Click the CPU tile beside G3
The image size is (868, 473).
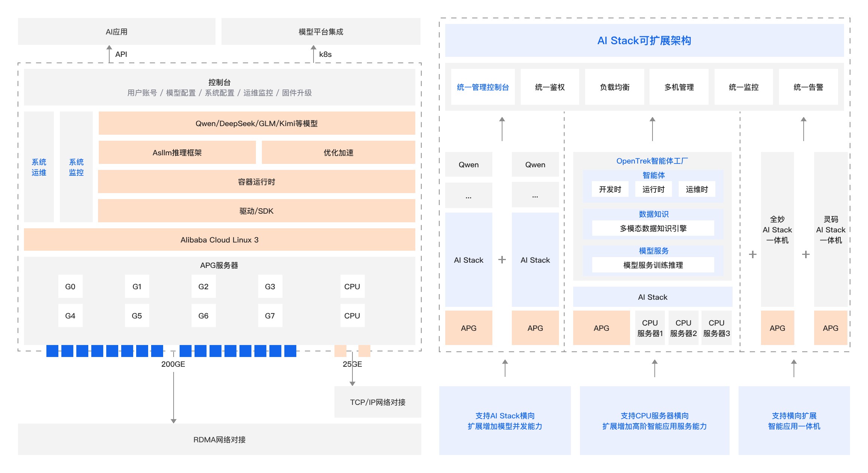click(x=352, y=286)
